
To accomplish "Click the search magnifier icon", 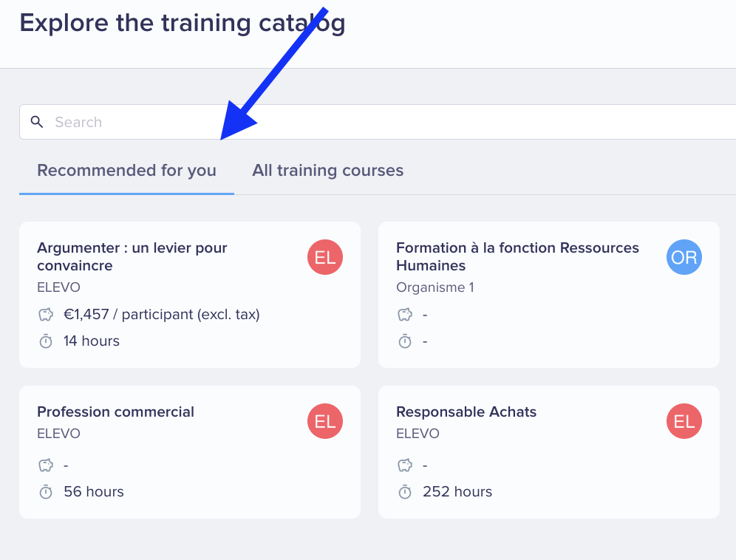I will [x=37, y=122].
